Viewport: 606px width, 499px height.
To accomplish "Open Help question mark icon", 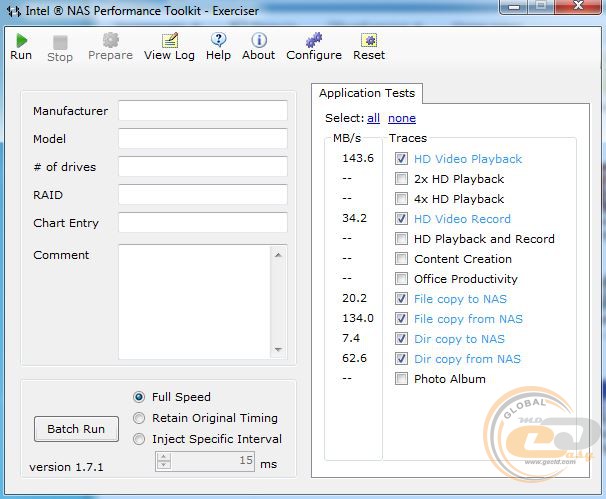I will pyautogui.click(x=218, y=40).
